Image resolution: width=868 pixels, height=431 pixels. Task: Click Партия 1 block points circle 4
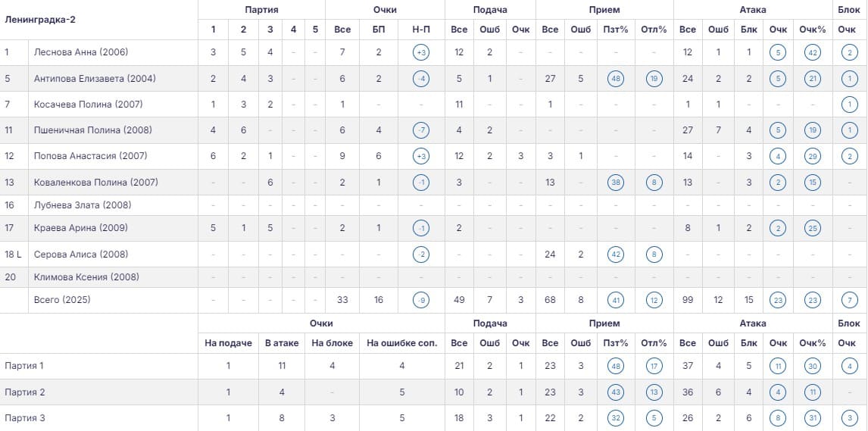[x=849, y=367]
